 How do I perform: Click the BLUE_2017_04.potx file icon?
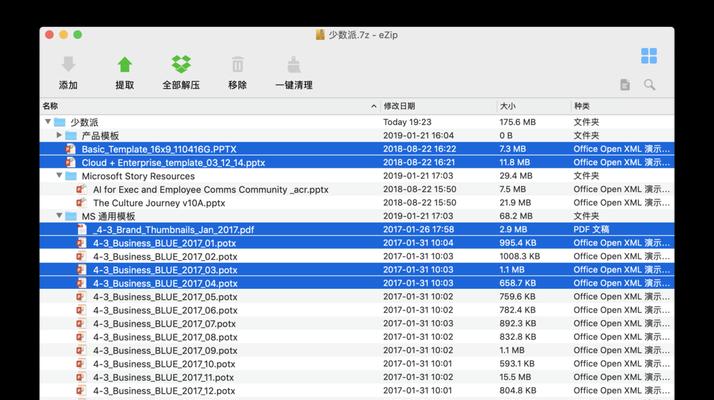pos(81,283)
